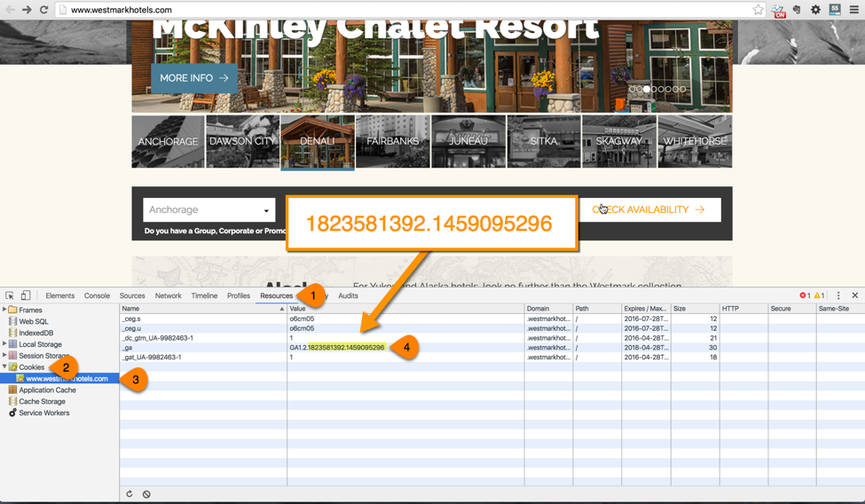Sort by the Value column header
865x504 pixels.
(405, 309)
